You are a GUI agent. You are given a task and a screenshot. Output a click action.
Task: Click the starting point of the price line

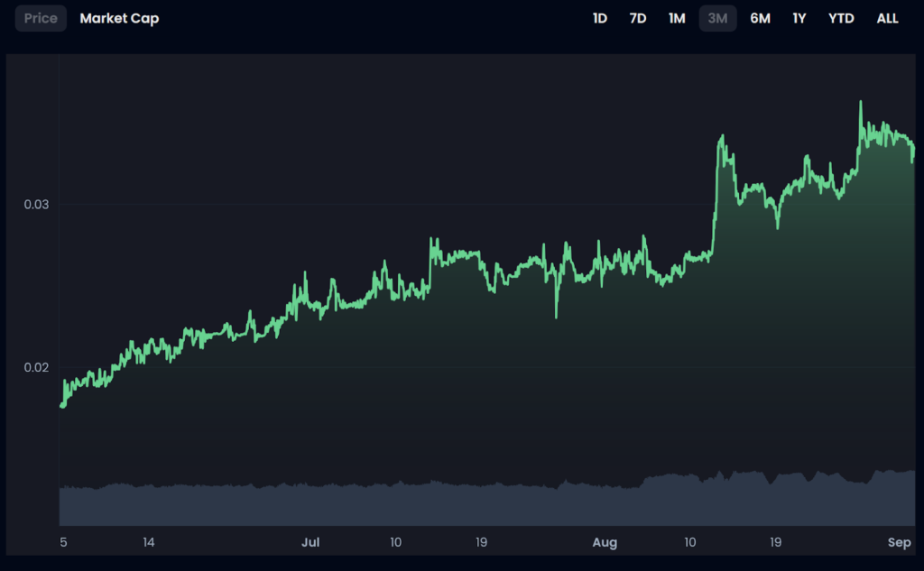[x=61, y=406]
